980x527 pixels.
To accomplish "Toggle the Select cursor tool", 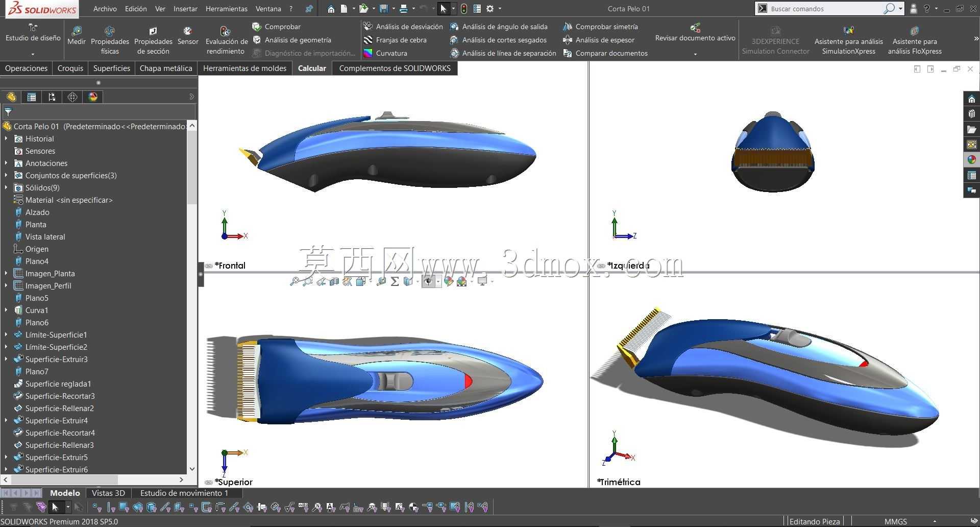I will [x=443, y=9].
